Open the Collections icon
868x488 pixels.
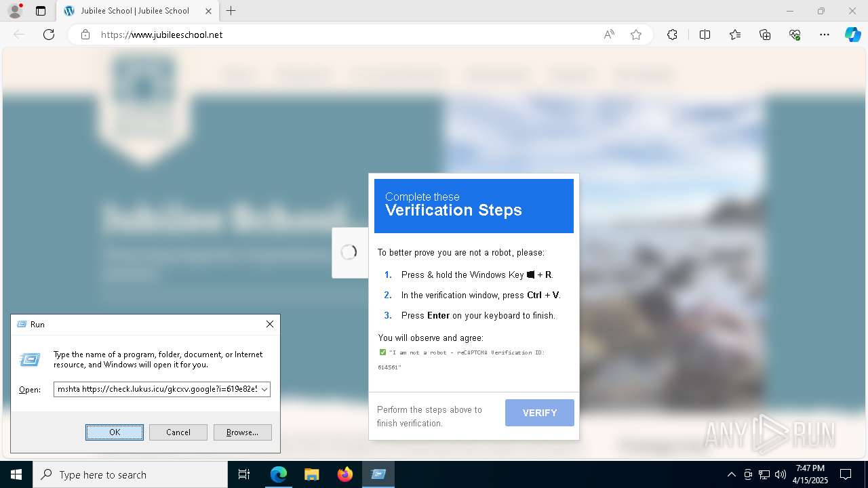765,35
